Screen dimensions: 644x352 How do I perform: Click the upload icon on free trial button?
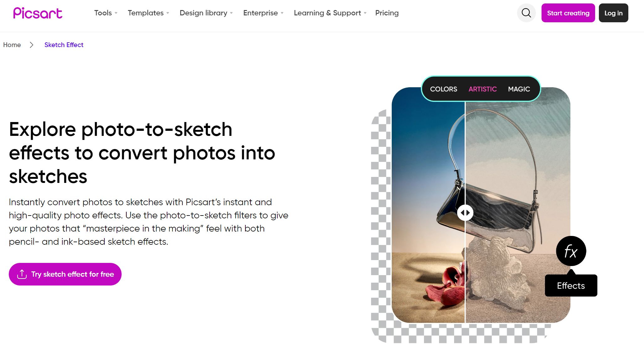[22, 274]
